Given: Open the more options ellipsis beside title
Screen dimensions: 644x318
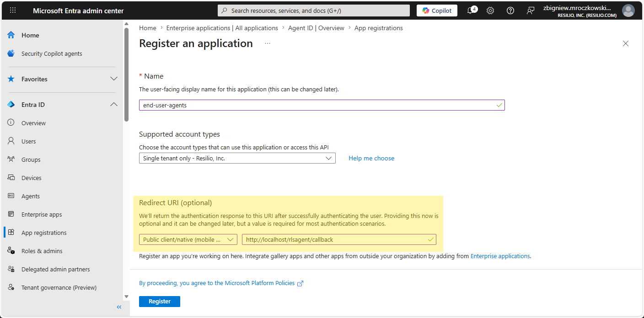Looking at the screenshot, I should tap(268, 43).
